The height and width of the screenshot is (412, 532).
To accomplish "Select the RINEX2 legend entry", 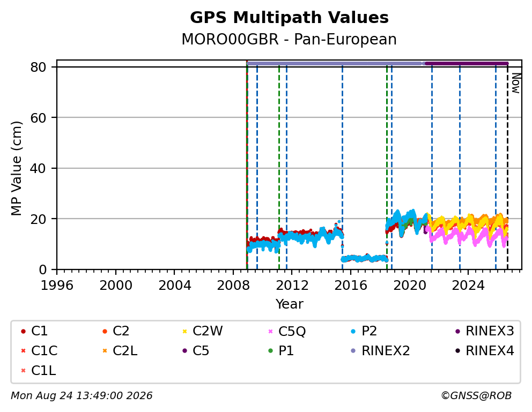I will pyautogui.click(x=381, y=351).
